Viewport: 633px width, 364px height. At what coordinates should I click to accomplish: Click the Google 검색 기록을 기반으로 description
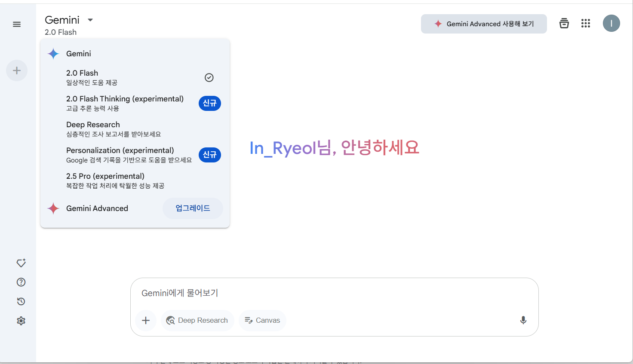tap(129, 160)
